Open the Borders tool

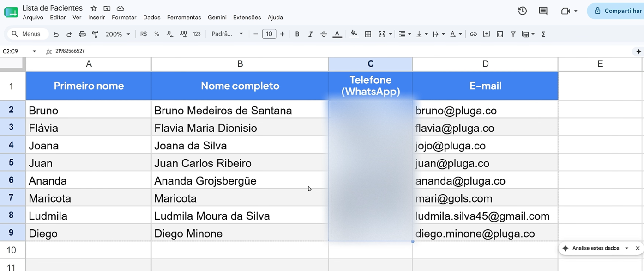click(368, 34)
